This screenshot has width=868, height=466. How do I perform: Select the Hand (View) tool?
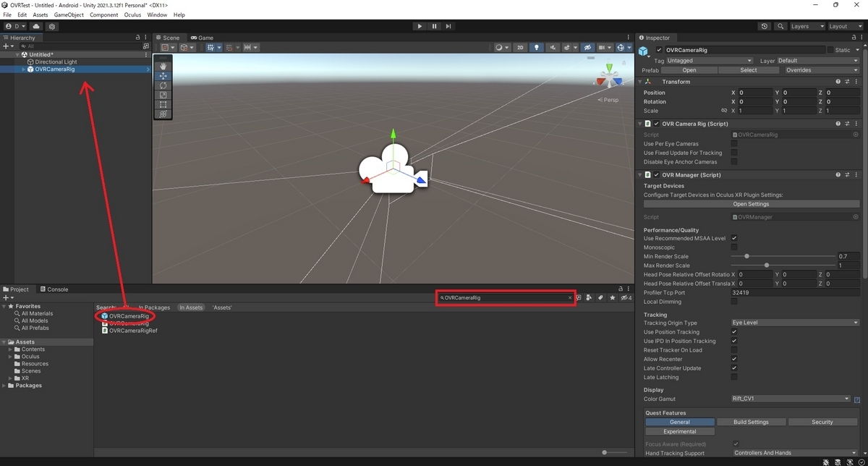pos(163,66)
